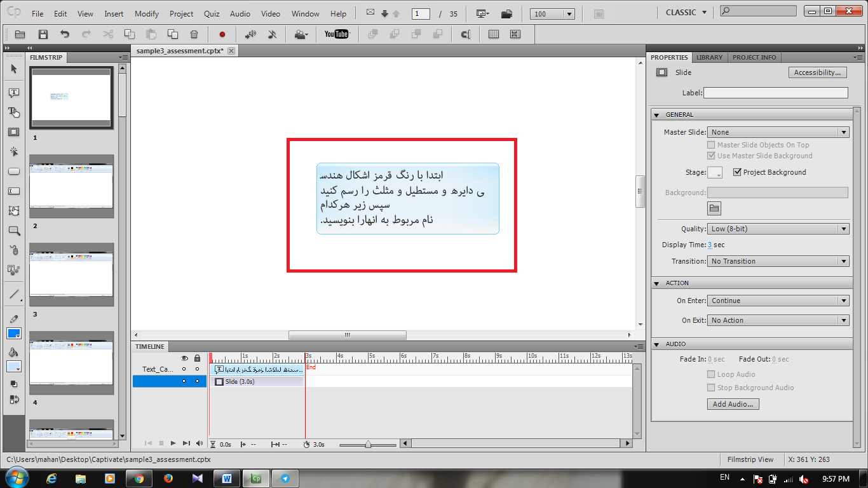The height and width of the screenshot is (488, 868).
Task: Start recording with the red record button
Action: tap(222, 34)
